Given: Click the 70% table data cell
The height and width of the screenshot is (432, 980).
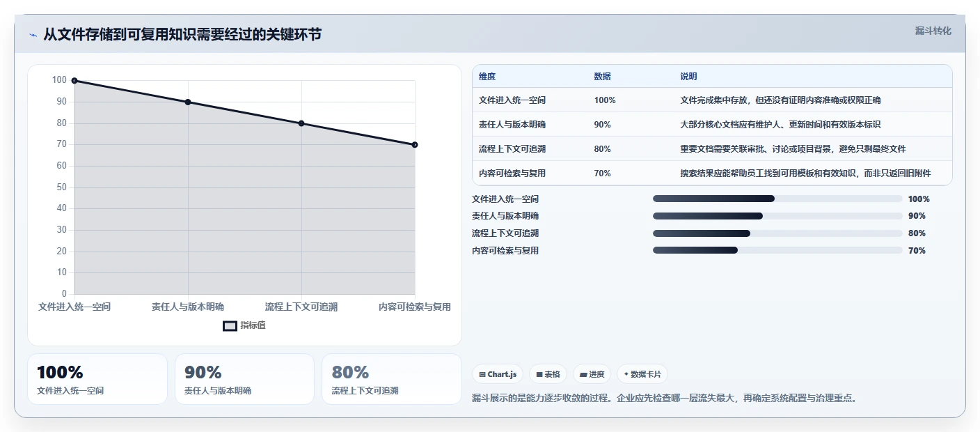Looking at the screenshot, I should 603,173.
